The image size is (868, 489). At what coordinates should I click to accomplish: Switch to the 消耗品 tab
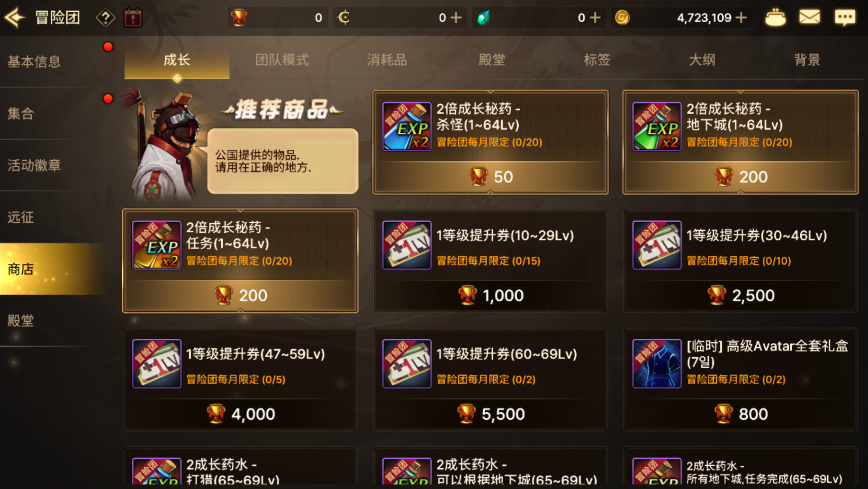tap(387, 60)
